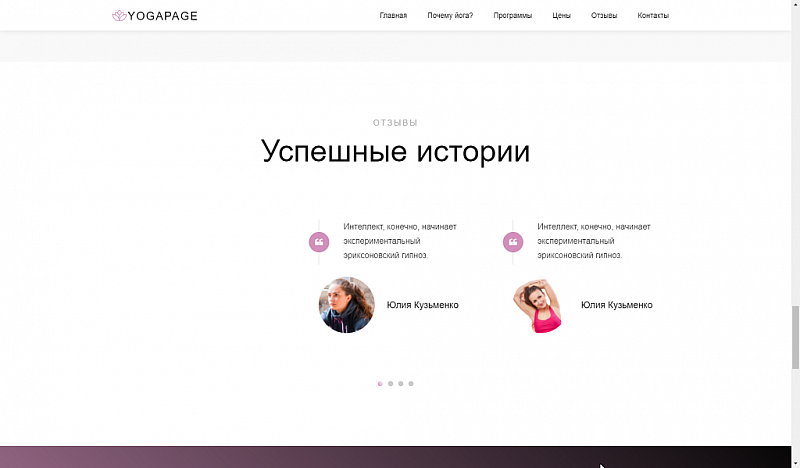Image resolution: width=800 pixels, height=468 pixels.
Task: Click the vertical page scrollbar thumb
Action: click(x=795, y=337)
